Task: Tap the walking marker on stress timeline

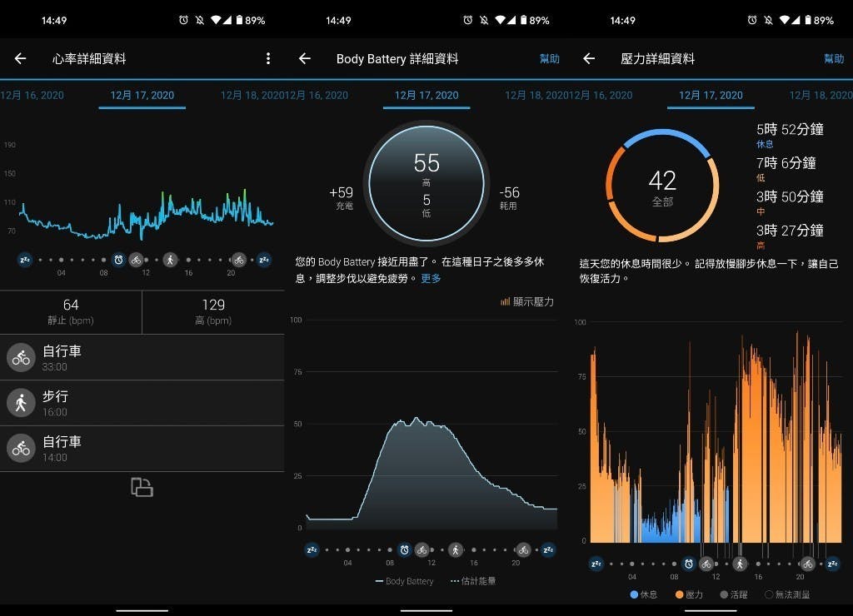Action: [x=740, y=564]
